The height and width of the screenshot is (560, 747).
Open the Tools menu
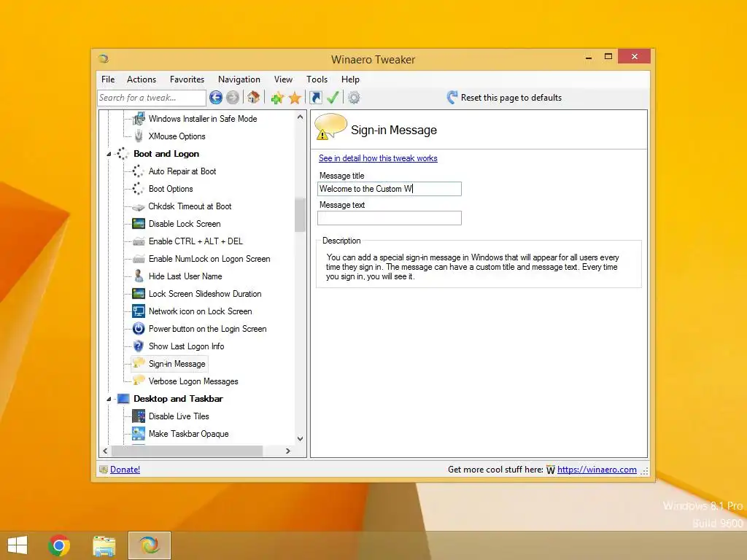point(317,79)
